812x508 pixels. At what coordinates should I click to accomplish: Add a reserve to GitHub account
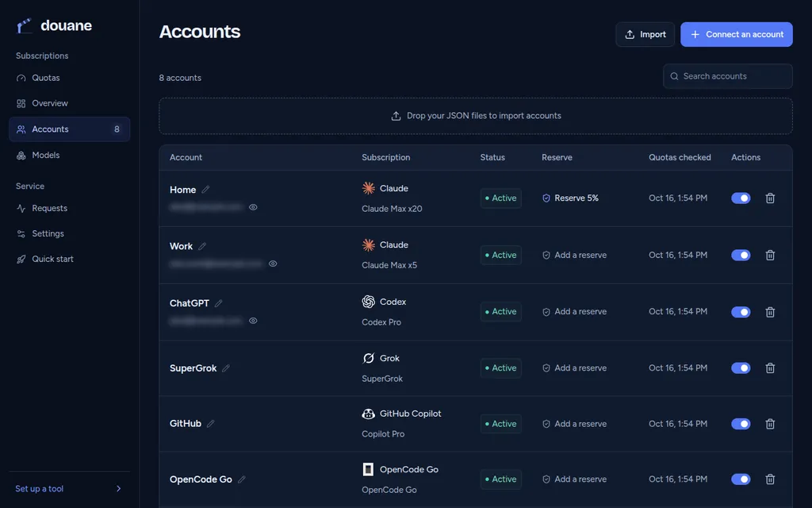574,424
